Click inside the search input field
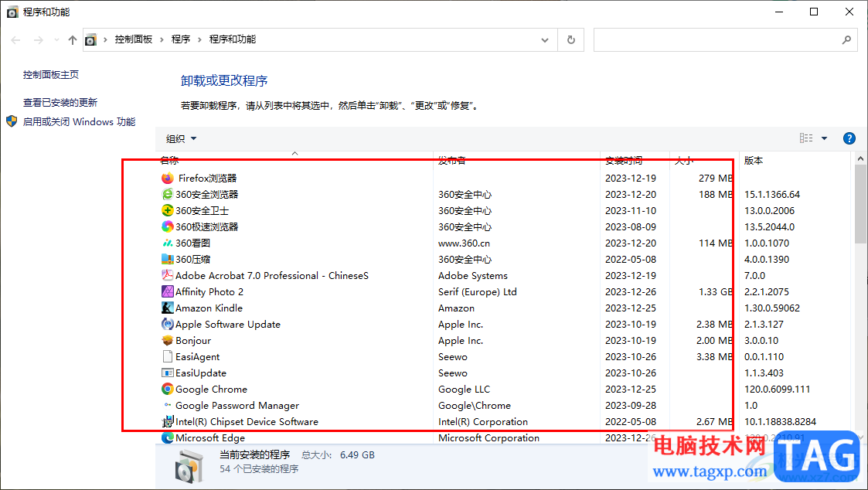The width and height of the screenshot is (868, 490). coord(717,40)
